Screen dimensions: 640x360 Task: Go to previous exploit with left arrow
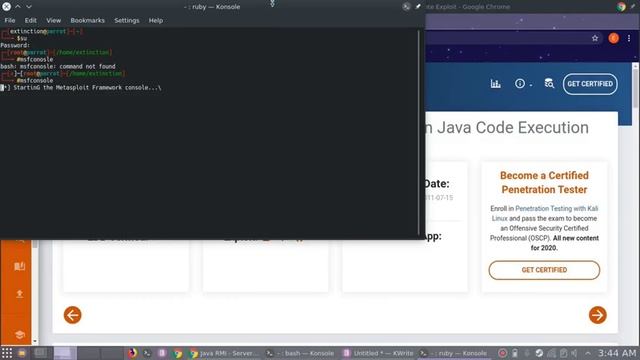pyautogui.click(x=73, y=315)
